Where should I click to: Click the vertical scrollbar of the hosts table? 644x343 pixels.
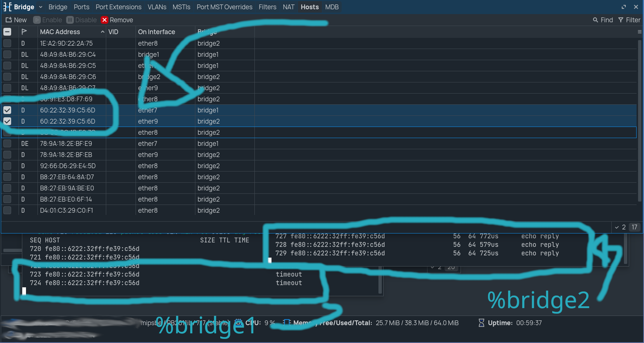tap(640, 121)
